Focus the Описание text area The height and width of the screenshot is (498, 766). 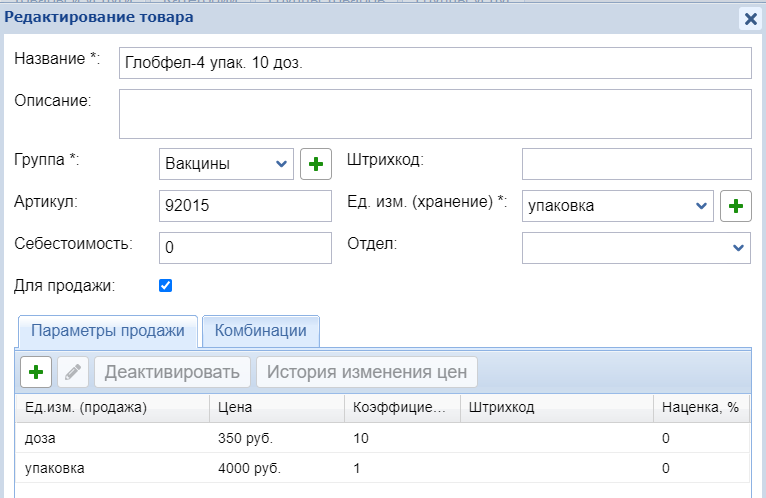(434, 113)
